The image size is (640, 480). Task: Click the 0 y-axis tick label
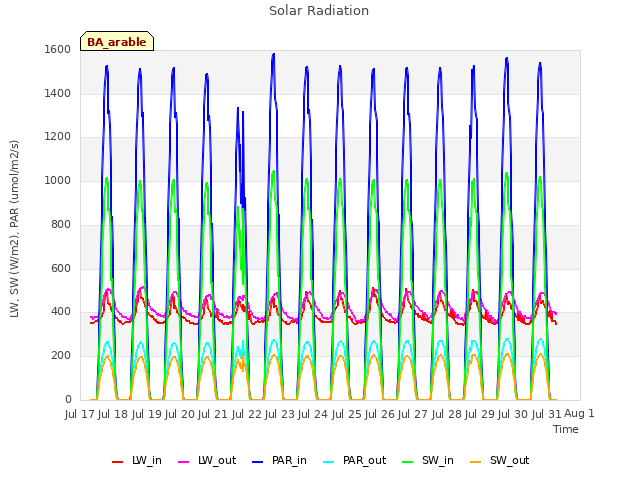point(68,399)
